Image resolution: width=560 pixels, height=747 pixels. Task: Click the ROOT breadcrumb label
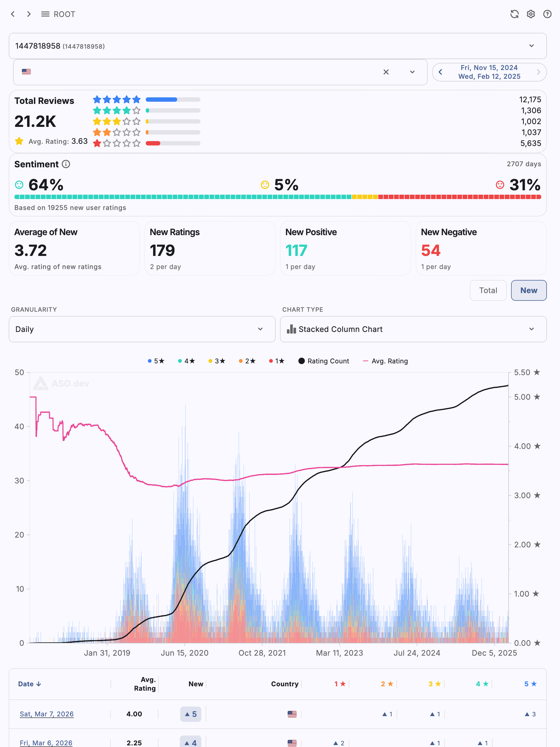64,14
